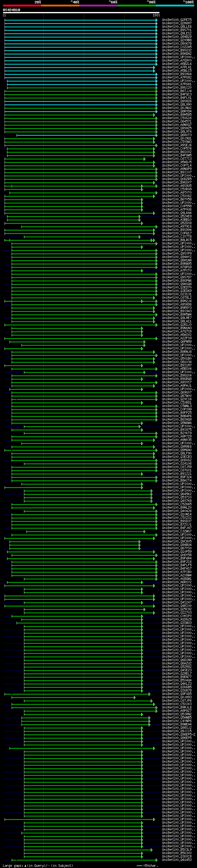Click the cyan ~100% identity legend segment
This screenshot has width=197, height=868.
[x=175, y=6]
